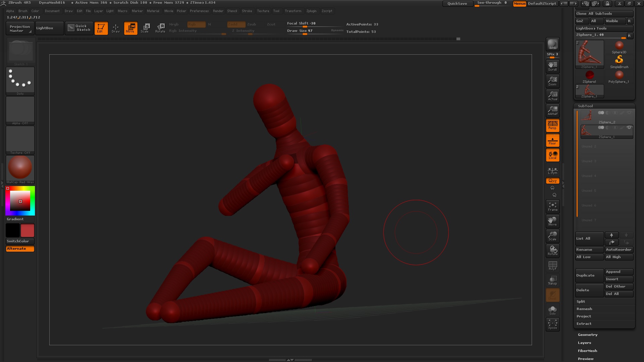644x362 pixels.
Task: Click the BPR render icon
Action: pos(552,44)
